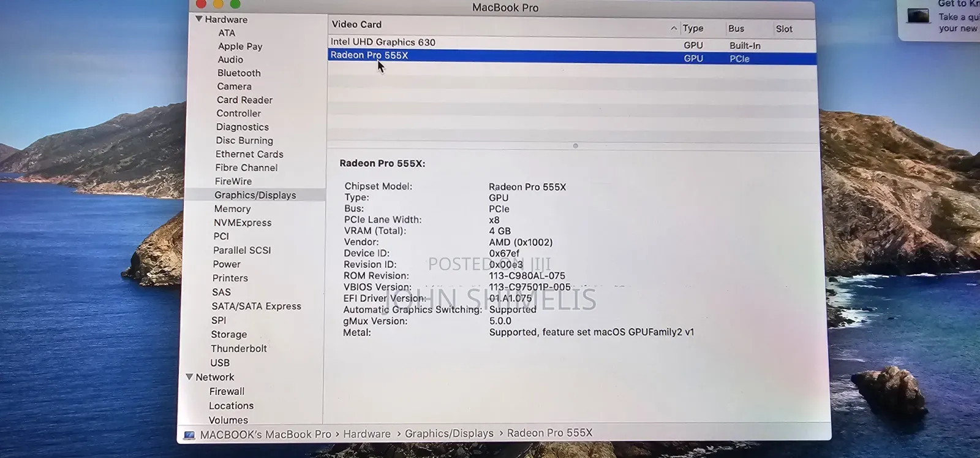Open Card Reader details
This screenshot has height=458, width=980.
244,100
